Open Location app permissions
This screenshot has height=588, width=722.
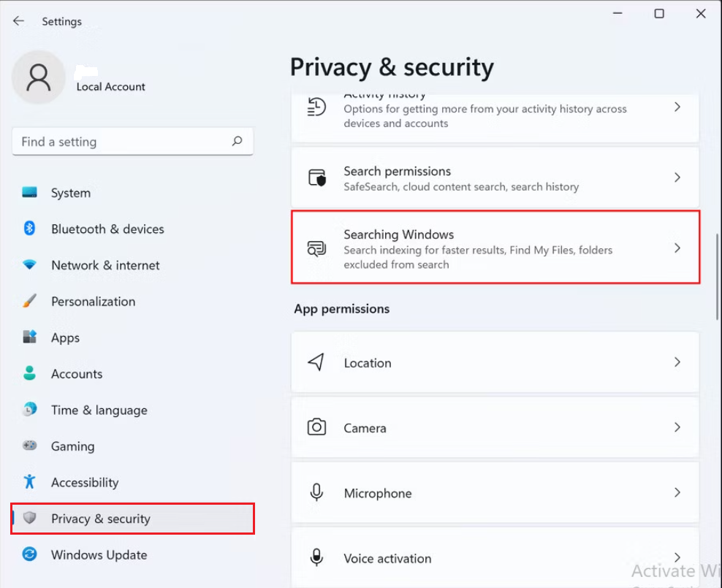tap(495, 362)
